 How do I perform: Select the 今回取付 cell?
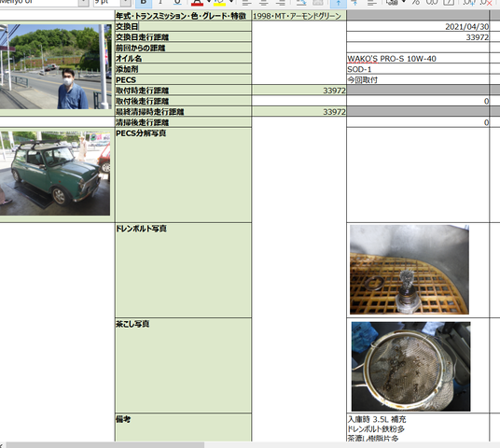pyautogui.click(x=418, y=79)
